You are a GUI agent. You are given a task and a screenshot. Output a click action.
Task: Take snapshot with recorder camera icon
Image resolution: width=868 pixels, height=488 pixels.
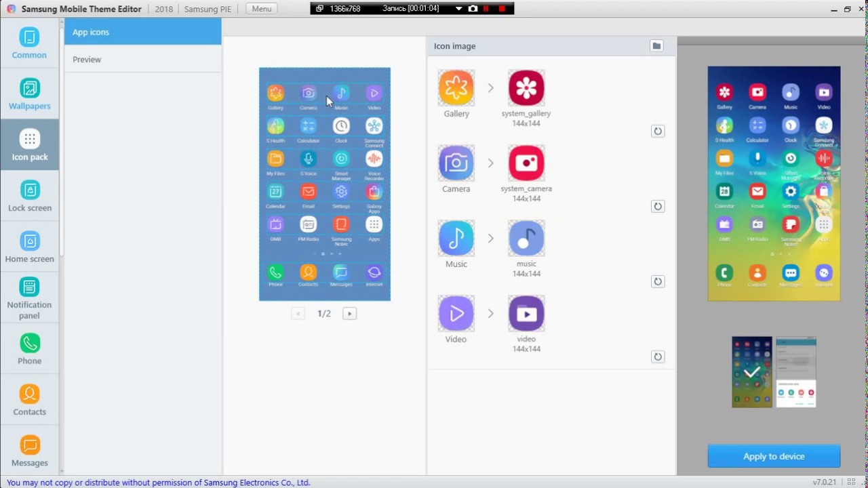coord(473,9)
